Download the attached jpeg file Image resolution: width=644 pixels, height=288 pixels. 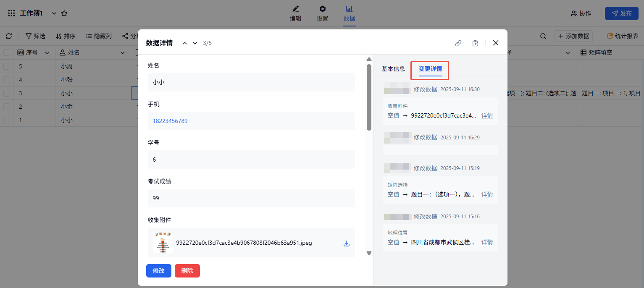[x=347, y=243]
